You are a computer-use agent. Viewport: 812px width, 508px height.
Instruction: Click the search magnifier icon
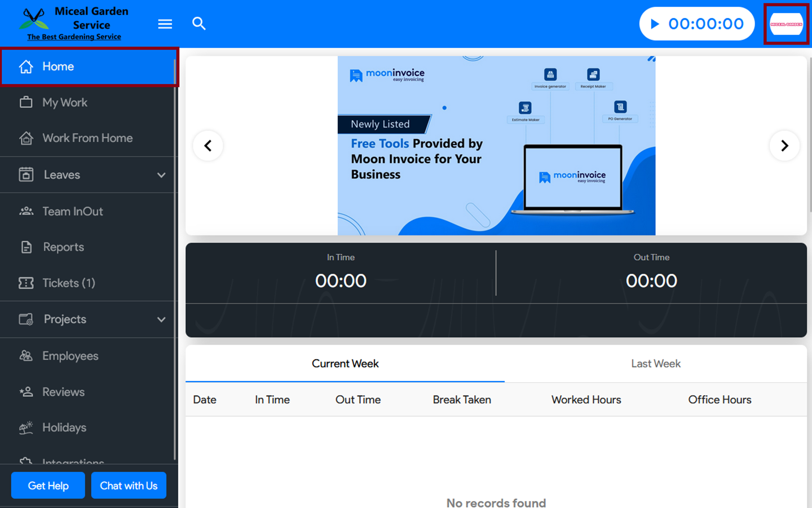[198, 24]
